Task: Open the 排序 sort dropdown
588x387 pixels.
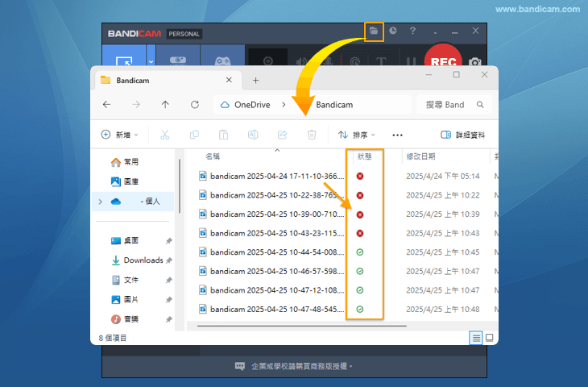Action: (356, 135)
